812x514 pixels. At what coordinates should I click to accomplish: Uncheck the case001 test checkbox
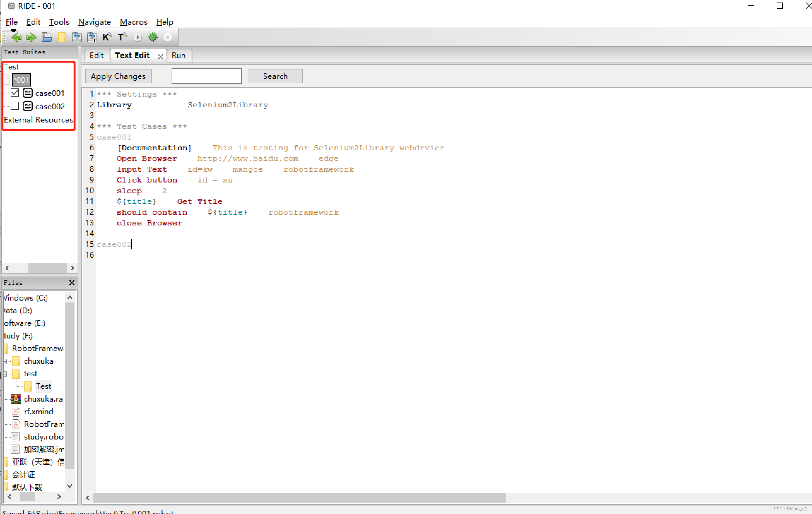(x=15, y=93)
